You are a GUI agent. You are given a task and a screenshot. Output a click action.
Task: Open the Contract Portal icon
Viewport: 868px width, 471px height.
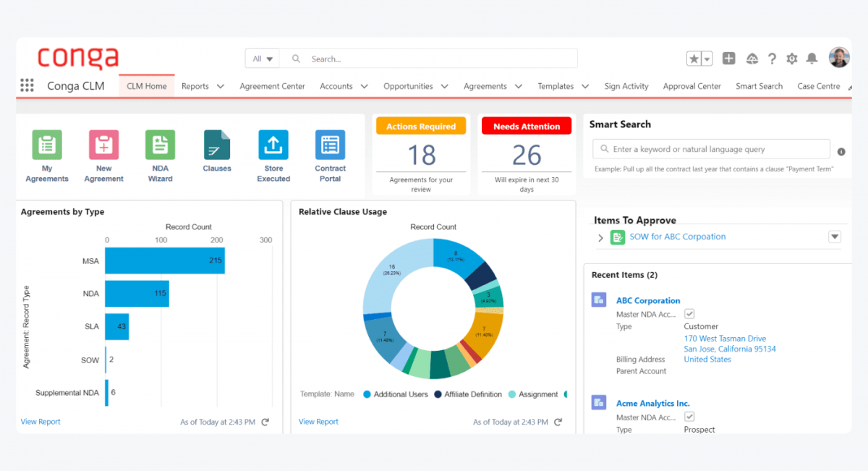tap(330, 143)
